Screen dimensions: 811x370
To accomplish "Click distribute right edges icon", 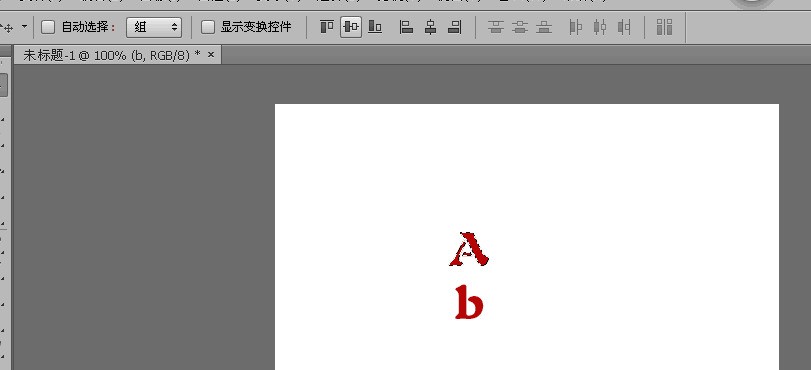I will pos(624,27).
